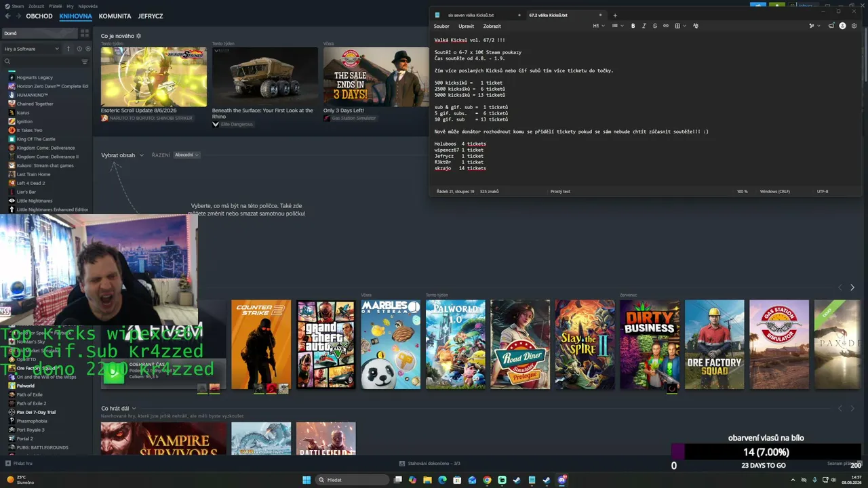This screenshot has height=488, width=868.
Task: Open Notepad settings gear icon
Action: click(x=854, y=26)
